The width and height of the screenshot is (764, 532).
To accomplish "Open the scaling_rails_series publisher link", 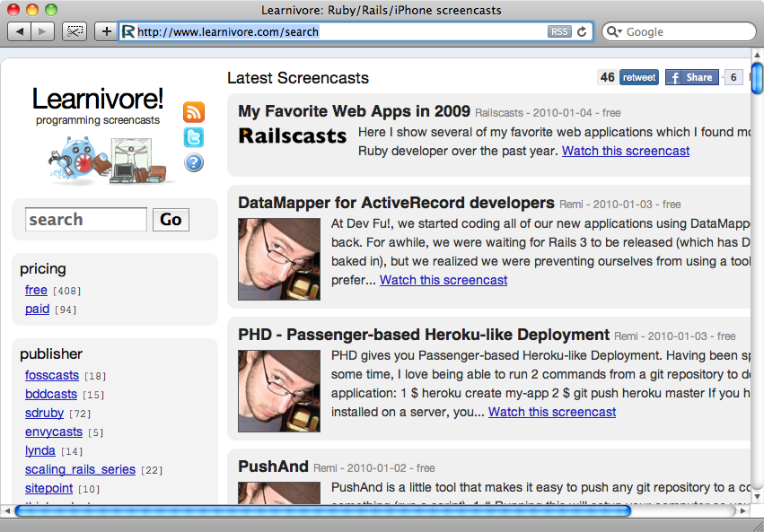I will [80, 470].
